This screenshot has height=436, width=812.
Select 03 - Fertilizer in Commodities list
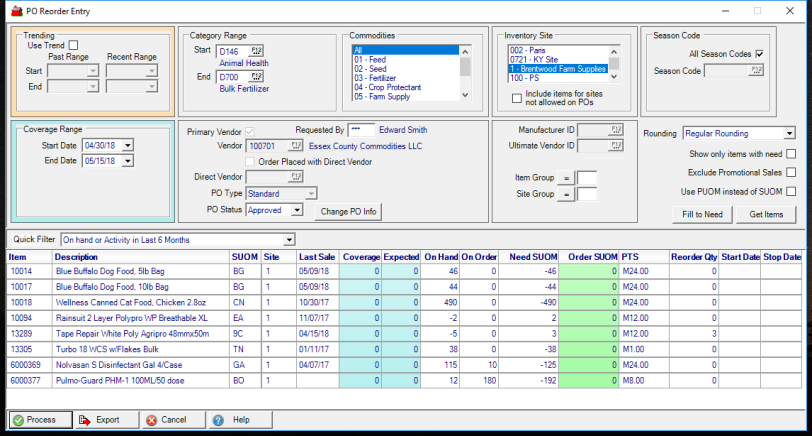(x=375, y=77)
